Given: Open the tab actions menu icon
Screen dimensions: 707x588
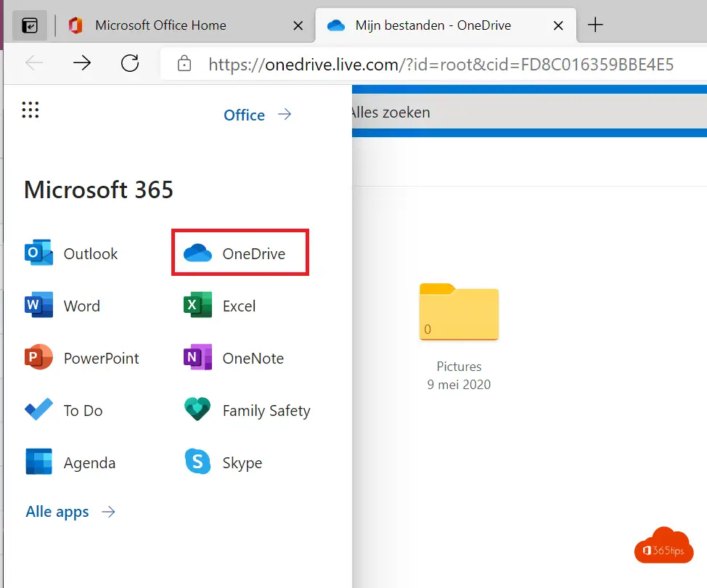Looking at the screenshot, I should click(30, 25).
